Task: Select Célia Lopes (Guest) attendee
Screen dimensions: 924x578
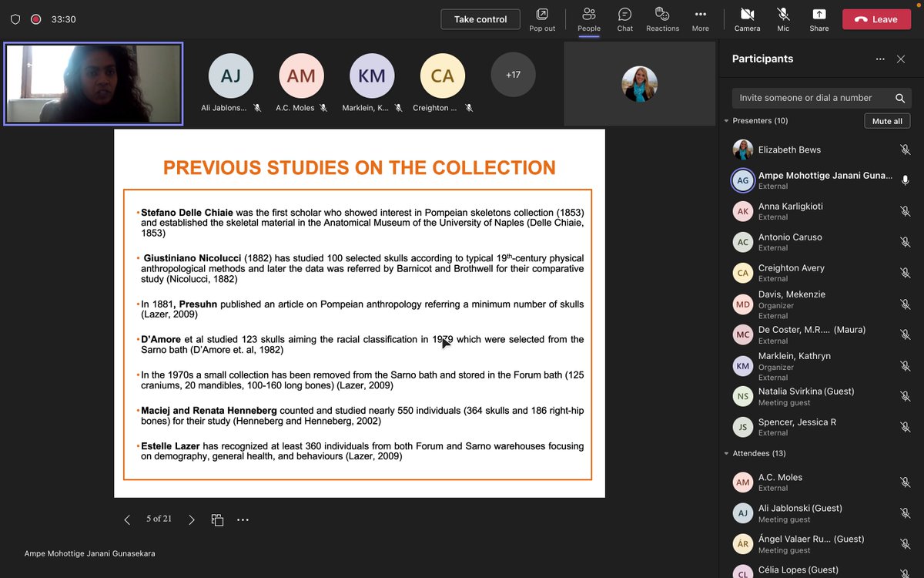Action: click(x=821, y=570)
